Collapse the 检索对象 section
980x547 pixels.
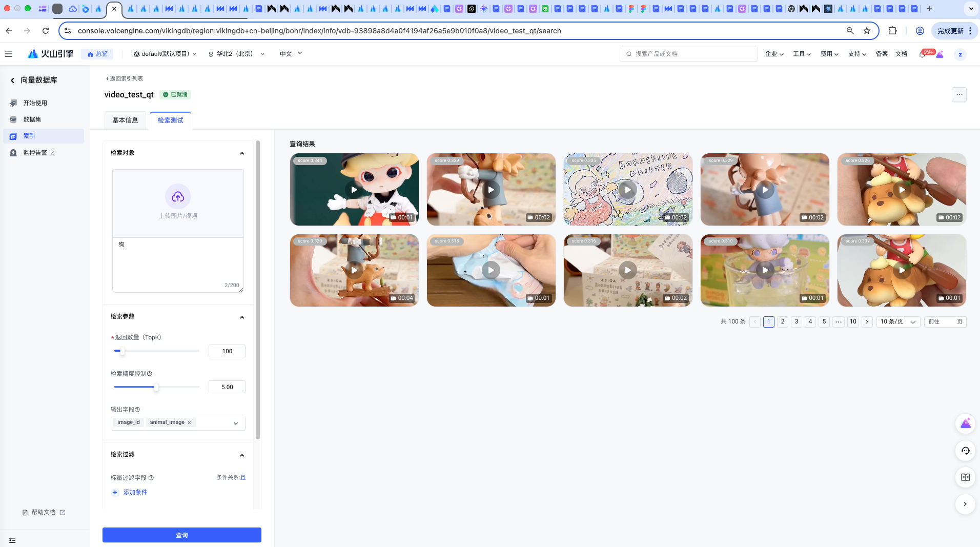pos(242,153)
